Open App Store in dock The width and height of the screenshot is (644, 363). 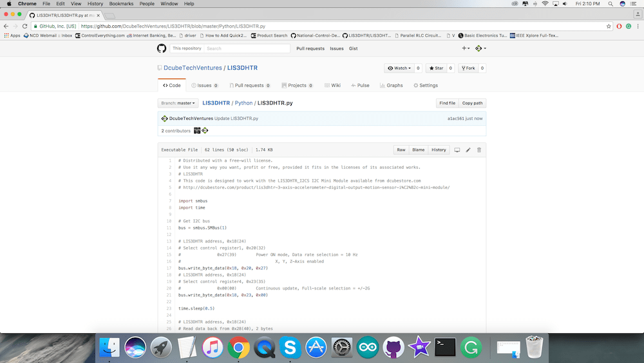[x=316, y=348]
